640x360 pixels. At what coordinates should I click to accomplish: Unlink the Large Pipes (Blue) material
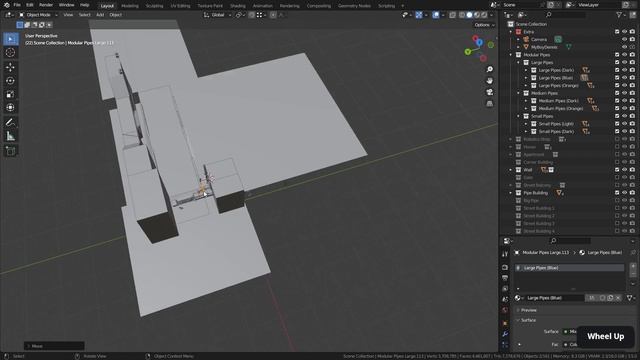tap(618, 298)
